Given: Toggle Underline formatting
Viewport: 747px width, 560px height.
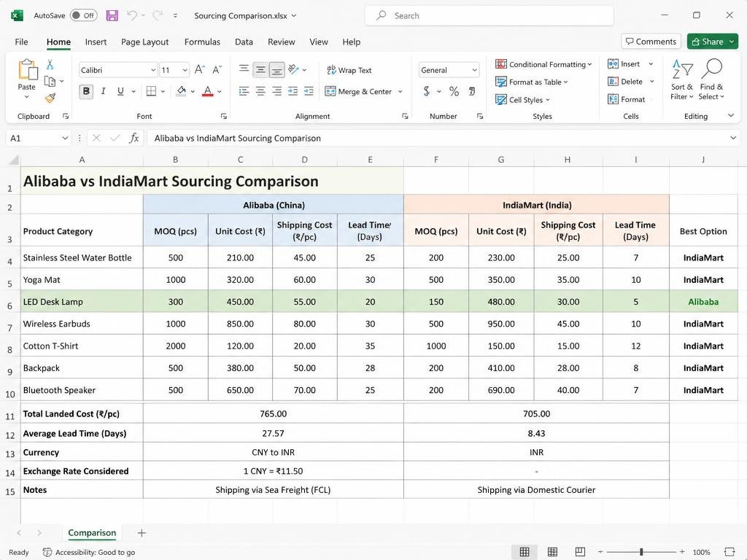Looking at the screenshot, I should [x=120, y=91].
